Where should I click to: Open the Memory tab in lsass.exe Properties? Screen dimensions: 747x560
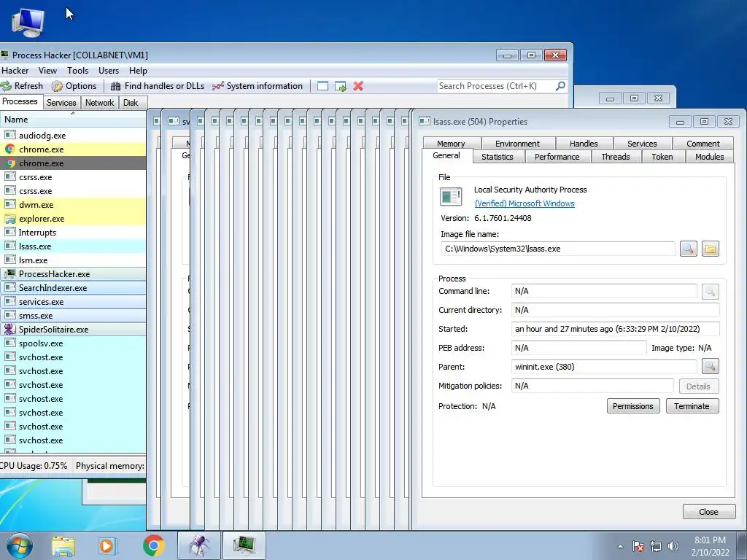coord(451,144)
